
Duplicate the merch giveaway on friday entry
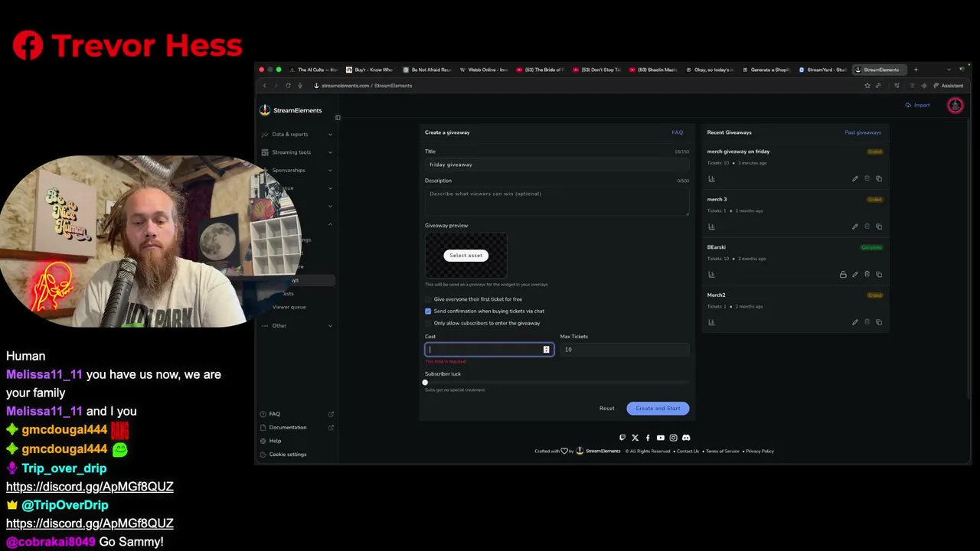tap(879, 179)
